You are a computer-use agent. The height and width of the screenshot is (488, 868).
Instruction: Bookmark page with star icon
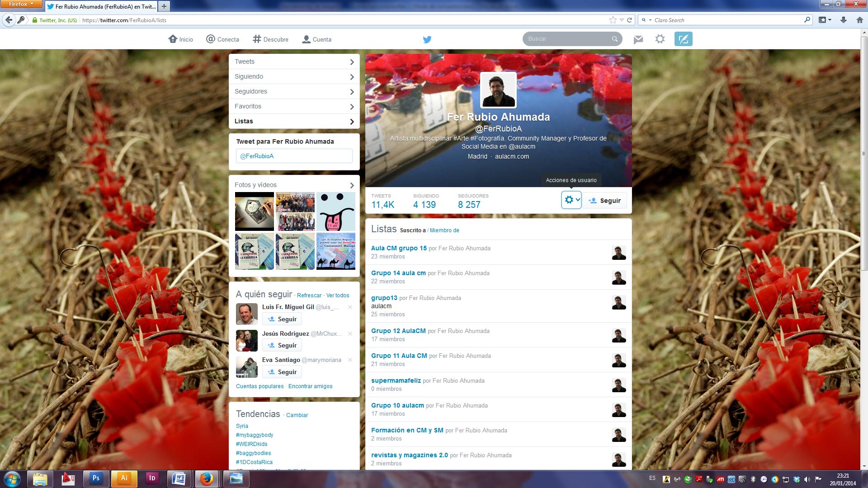613,20
